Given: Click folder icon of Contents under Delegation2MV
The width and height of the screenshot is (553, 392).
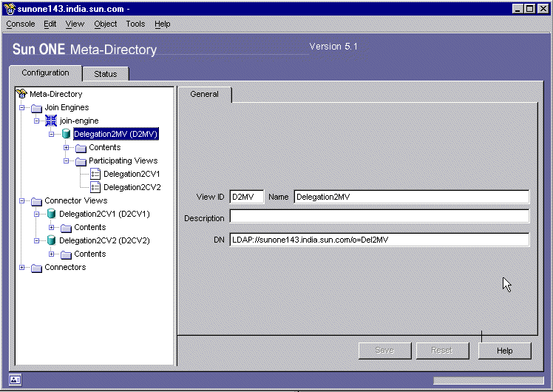Looking at the screenshot, I should point(81,148).
